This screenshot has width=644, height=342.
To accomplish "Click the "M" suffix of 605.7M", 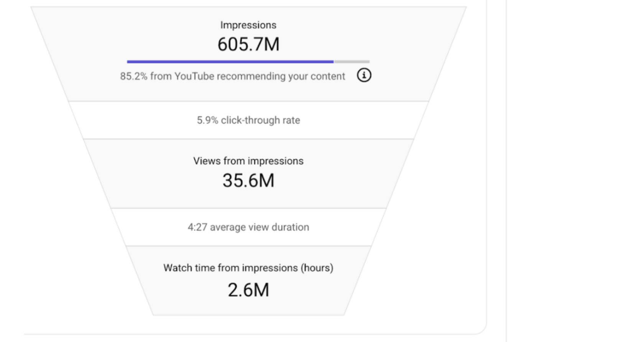I will [271, 44].
